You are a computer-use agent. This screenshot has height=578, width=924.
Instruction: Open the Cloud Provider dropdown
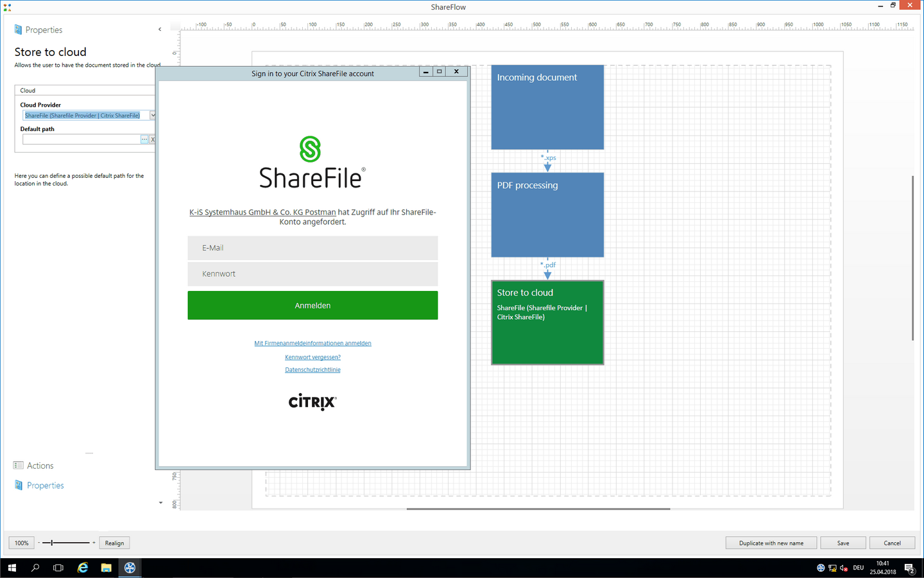[x=153, y=116]
